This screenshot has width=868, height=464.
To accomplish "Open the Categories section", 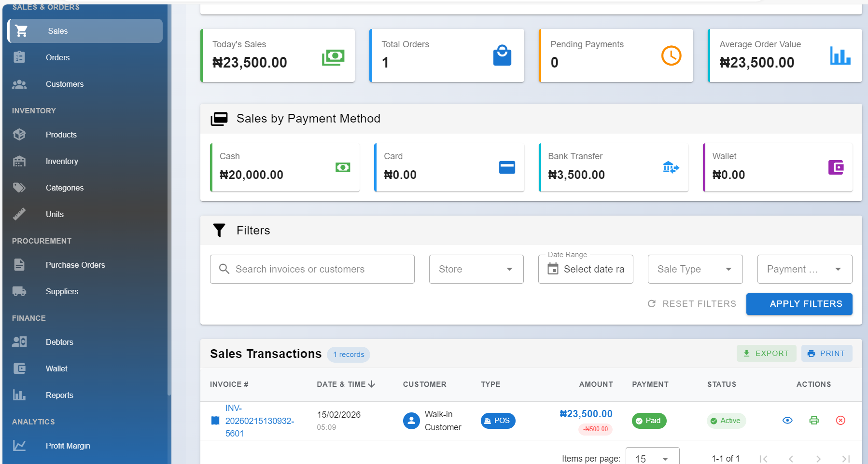I will pyautogui.click(x=65, y=188).
